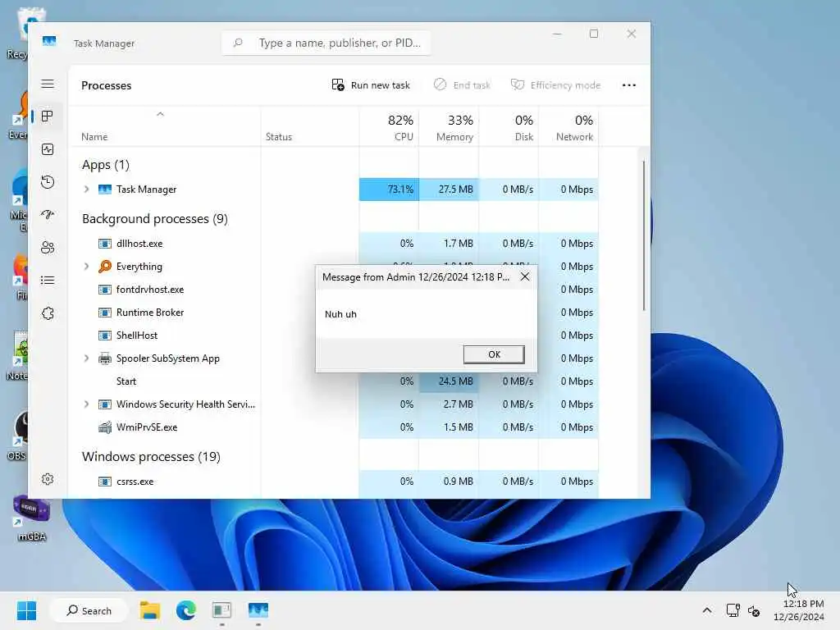Open the Startup apps sidebar icon

click(48, 215)
